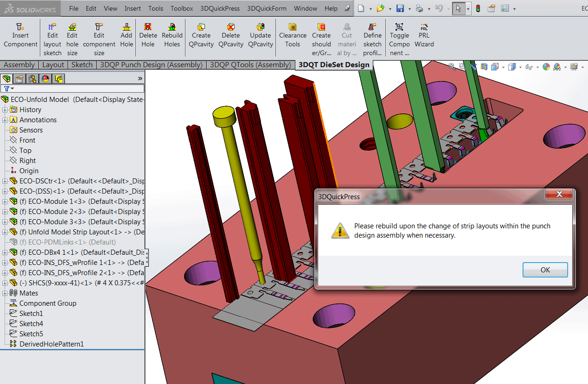The width and height of the screenshot is (588, 384).
Task: Click the Rebuild traffic light icon
Action: pyautogui.click(x=478, y=8)
